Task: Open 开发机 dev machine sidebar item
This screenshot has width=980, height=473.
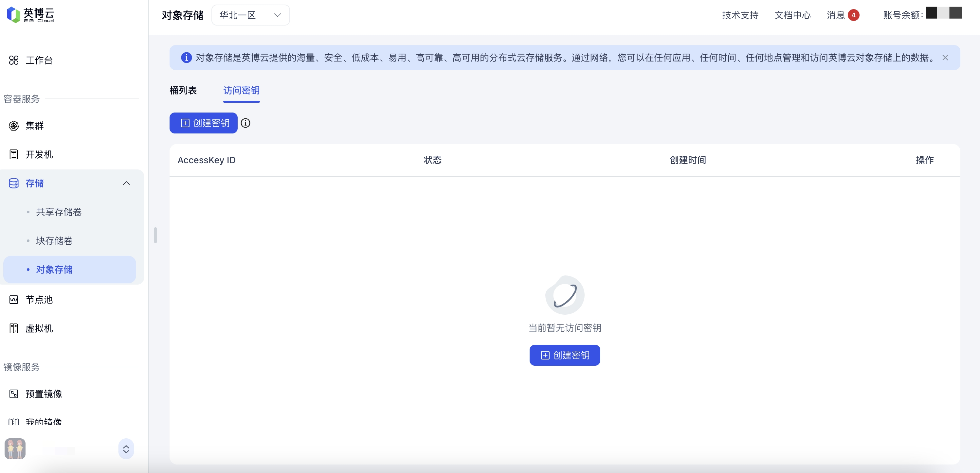Action: click(x=39, y=154)
